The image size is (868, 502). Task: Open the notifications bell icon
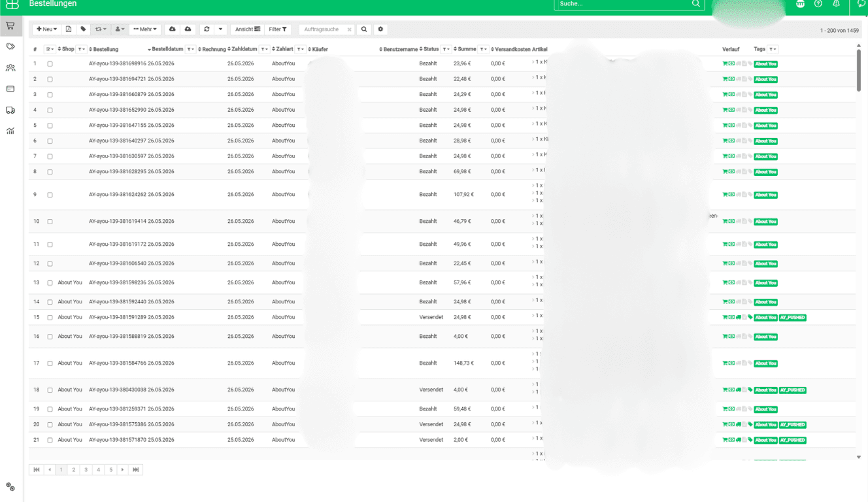pos(836,4)
